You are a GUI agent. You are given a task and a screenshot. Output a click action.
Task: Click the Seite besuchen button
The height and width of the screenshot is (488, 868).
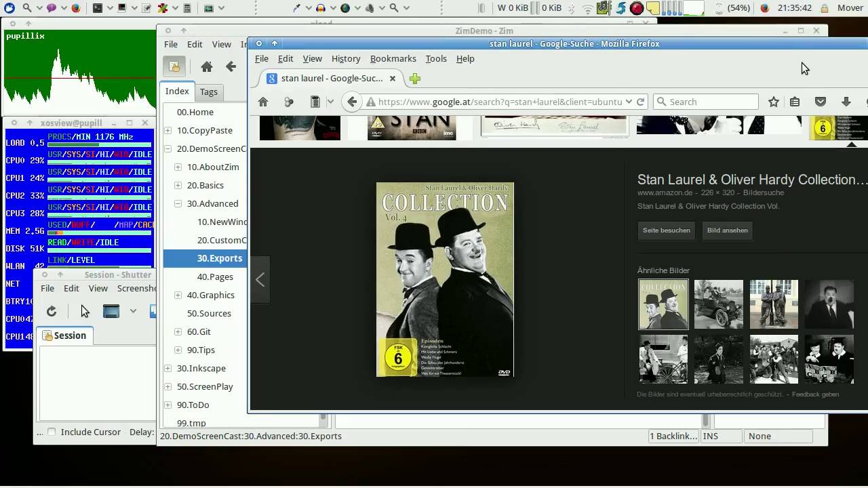667,230
